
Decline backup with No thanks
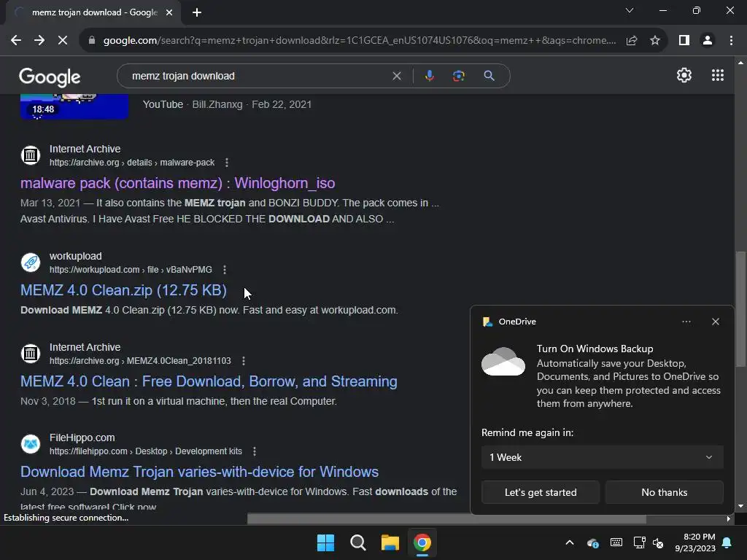[664, 492]
